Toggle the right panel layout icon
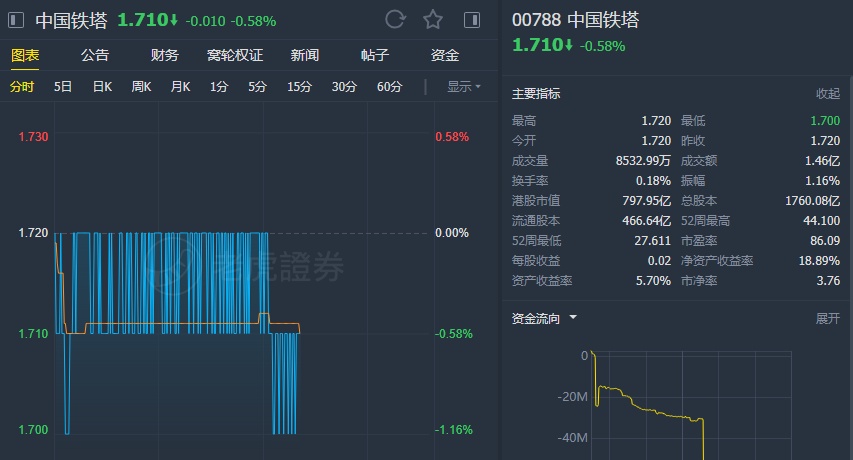This screenshot has height=460, width=853. [x=472, y=20]
